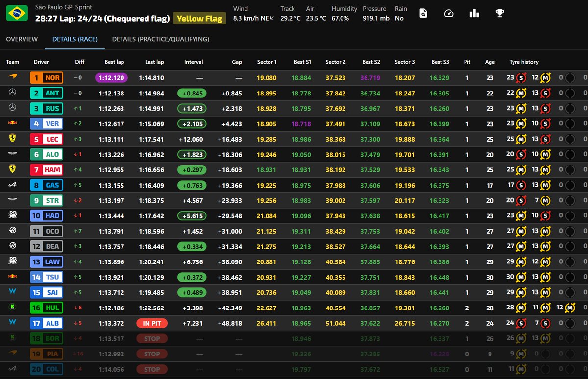The height and width of the screenshot is (379, 588).
Task: Click Racing Bulls logo in LAW row
Action: 13,261
